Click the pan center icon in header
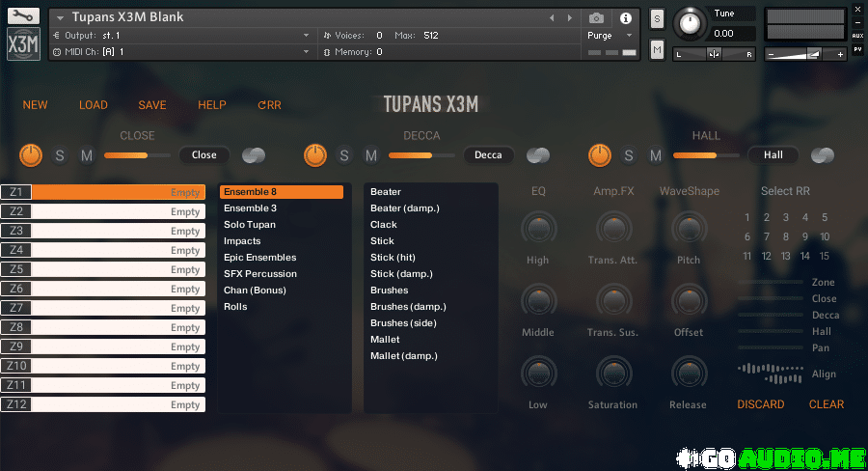 coord(714,54)
